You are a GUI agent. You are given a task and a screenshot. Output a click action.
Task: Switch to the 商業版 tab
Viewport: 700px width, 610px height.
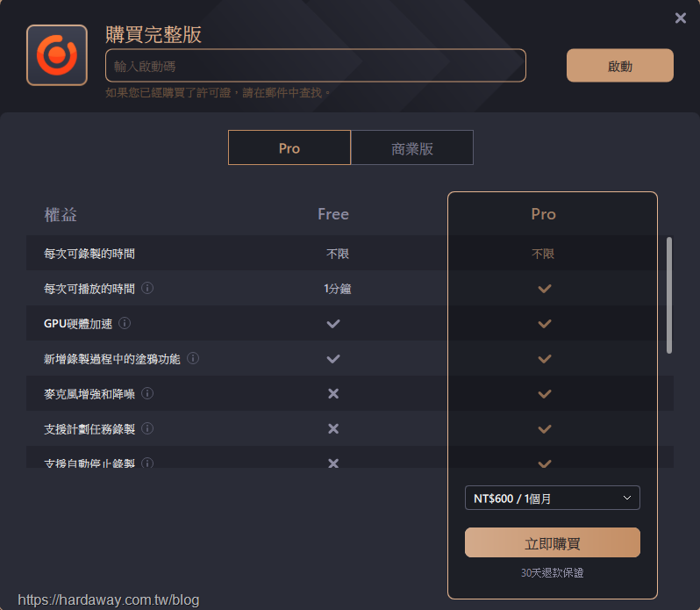click(412, 147)
